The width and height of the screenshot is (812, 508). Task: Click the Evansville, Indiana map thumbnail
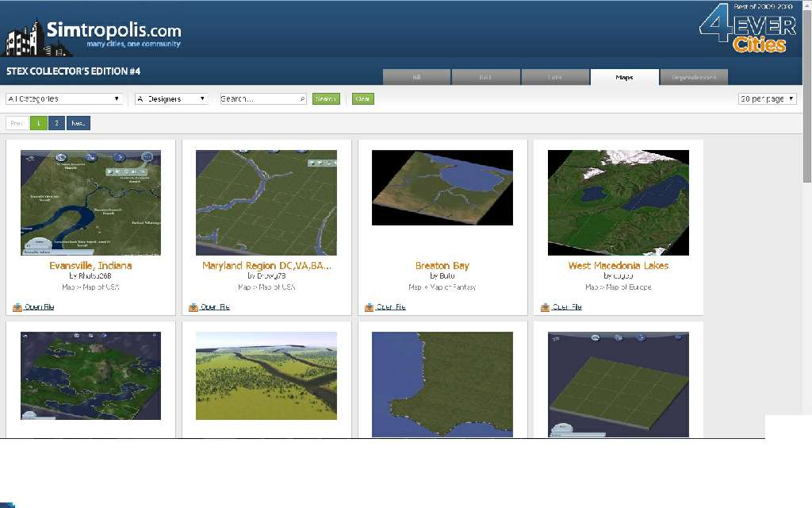(90, 202)
